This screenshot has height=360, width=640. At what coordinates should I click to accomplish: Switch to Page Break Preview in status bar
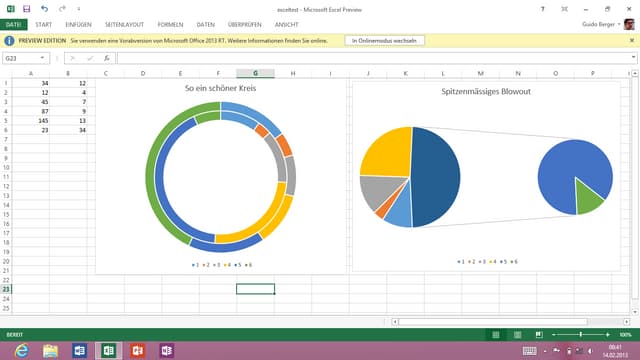(x=539, y=335)
